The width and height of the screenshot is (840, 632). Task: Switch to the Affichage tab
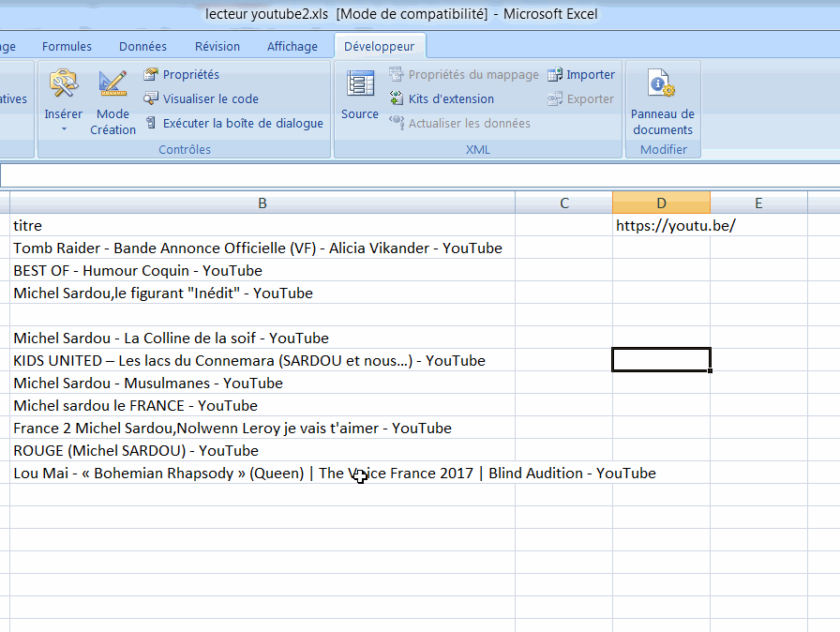point(292,47)
